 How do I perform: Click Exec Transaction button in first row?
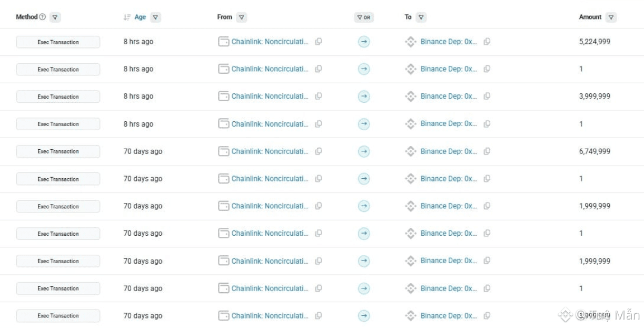58,42
